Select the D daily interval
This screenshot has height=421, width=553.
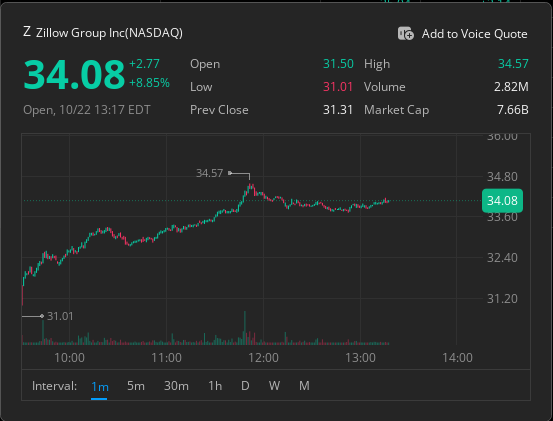[x=245, y=386]
